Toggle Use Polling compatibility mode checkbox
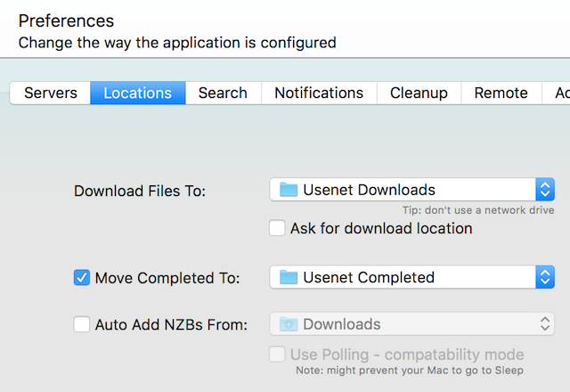Image resolution: width=570 pixels, height=392 pixels. (x=278, y=355)
